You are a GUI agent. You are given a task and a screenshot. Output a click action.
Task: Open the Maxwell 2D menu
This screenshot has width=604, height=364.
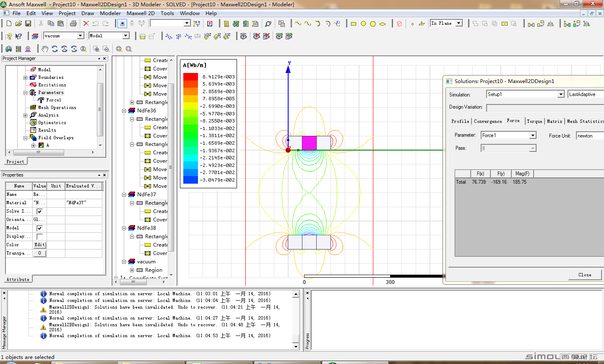141,13
